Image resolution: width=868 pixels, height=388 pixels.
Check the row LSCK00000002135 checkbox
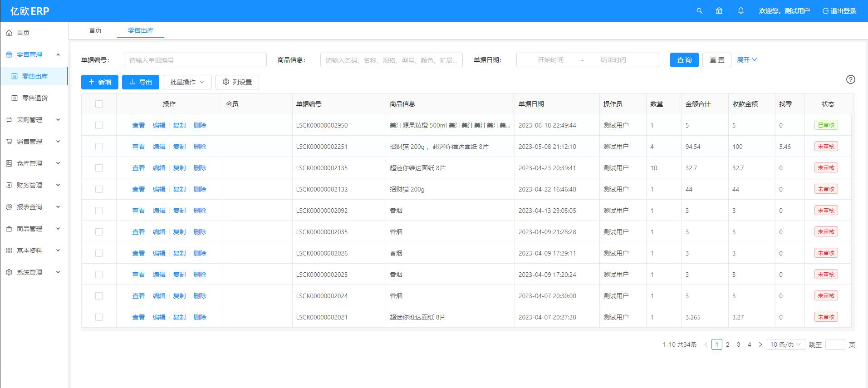point(99,168)
